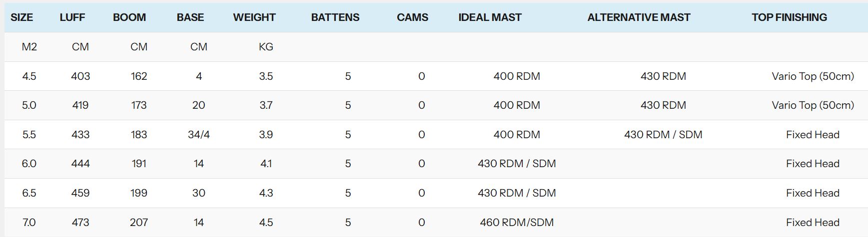The height and width of the screenshot is (237, 868).
Task: Click the WEIGHT column header
Action: click(254, 17)
